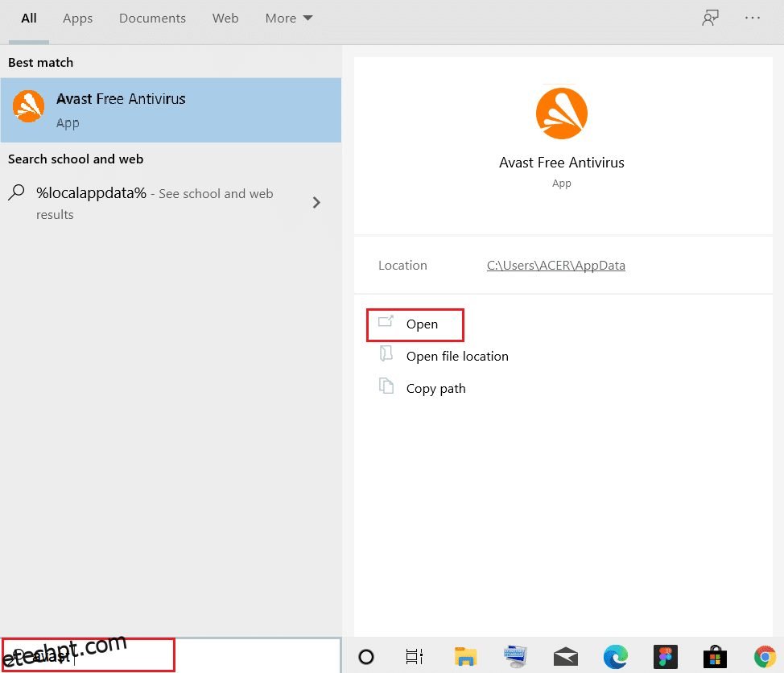Open Figma from taskbar
The height and width of the screenshot is (673, 784).
tap(666, 657)
